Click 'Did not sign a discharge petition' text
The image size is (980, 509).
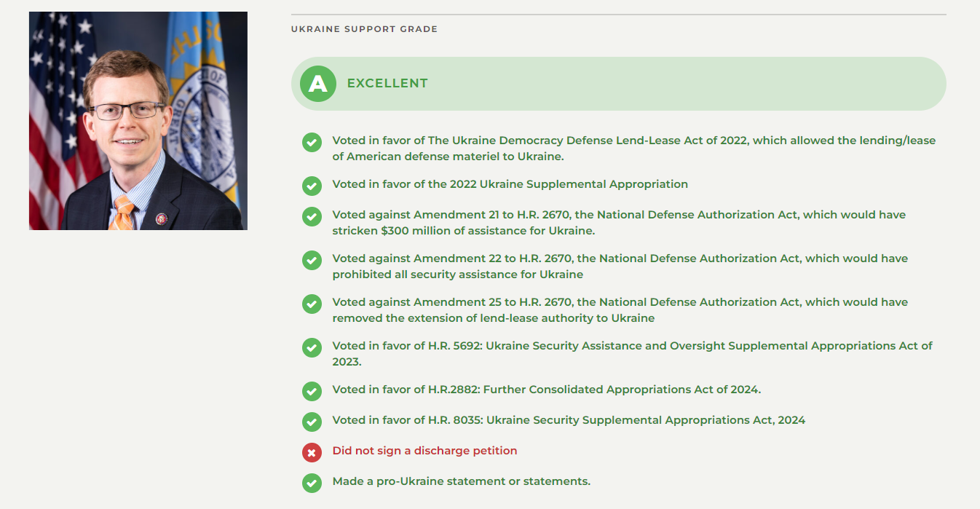[x=424, y=451]
